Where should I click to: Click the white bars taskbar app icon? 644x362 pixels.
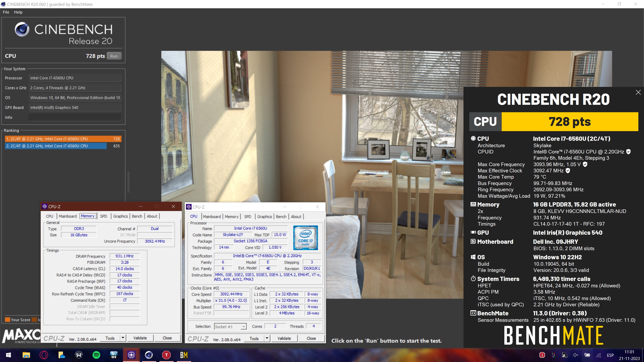coord(114,355)
